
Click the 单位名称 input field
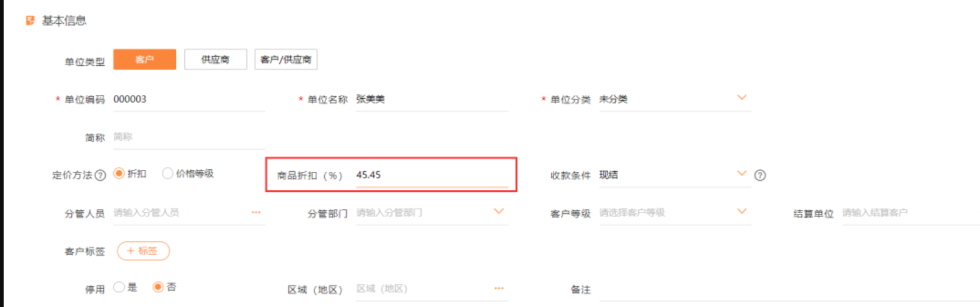pyautogui.click(x=432, y=99)
